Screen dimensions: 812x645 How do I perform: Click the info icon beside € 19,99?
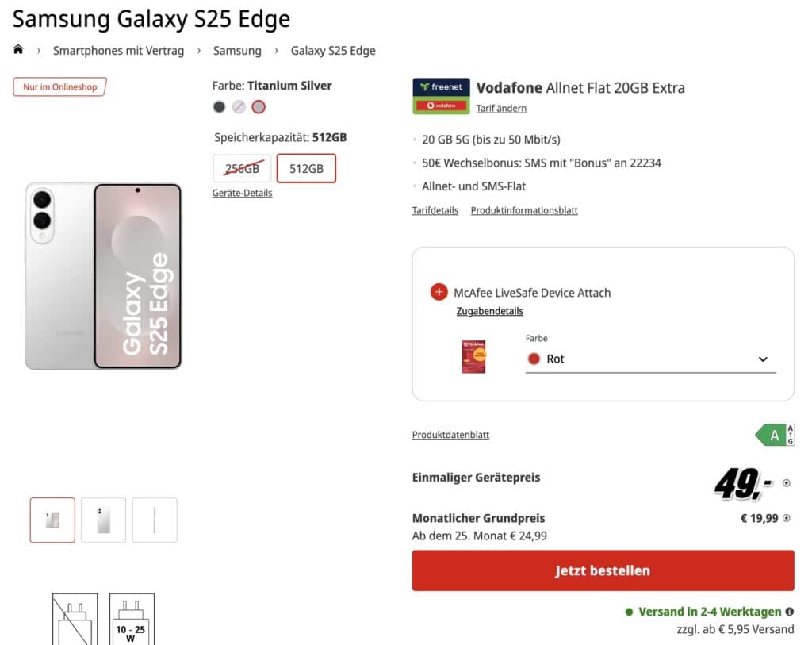pos(787,518)
